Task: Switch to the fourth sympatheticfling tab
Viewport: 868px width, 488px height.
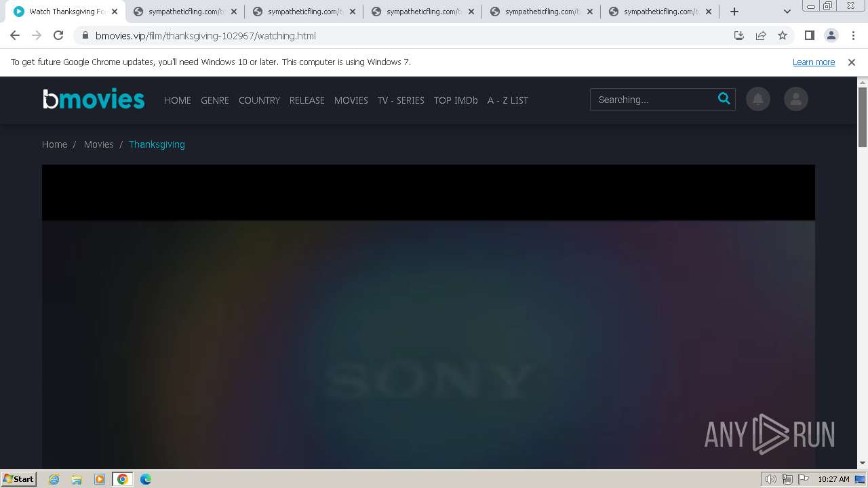Action: point(541,12)
